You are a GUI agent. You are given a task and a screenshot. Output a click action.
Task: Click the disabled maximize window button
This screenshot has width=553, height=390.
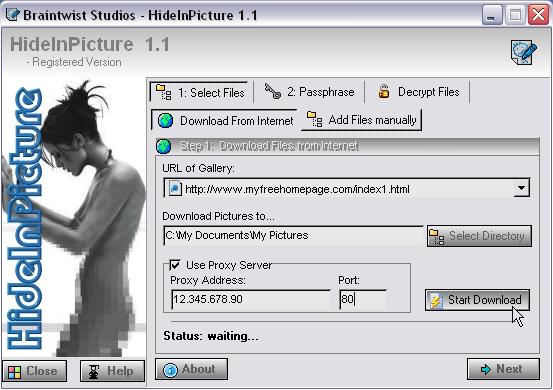(515, 15)
